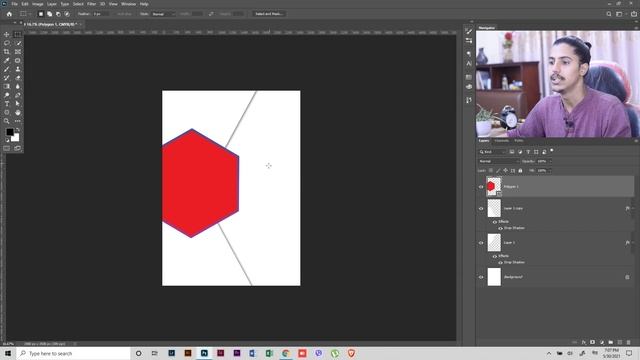640x360 pixels.
Task: Create a new layer in Layers panel
Action: [x=620, y=342]
